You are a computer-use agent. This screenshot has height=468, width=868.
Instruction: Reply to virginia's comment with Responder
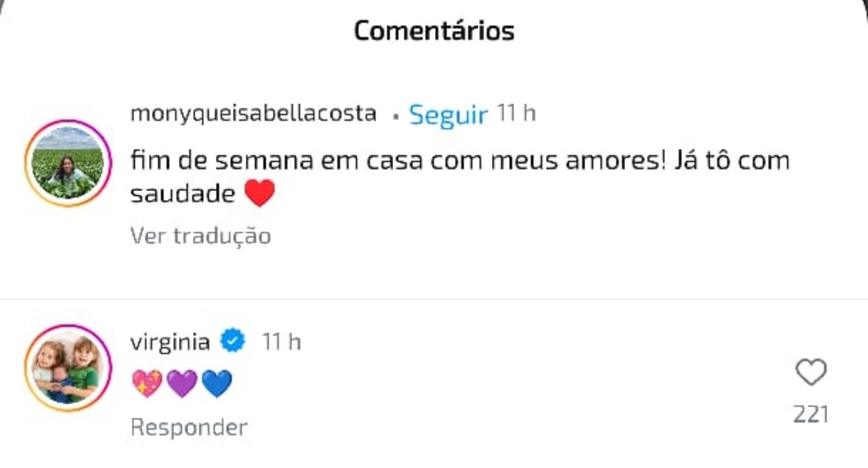click(189, 427)
